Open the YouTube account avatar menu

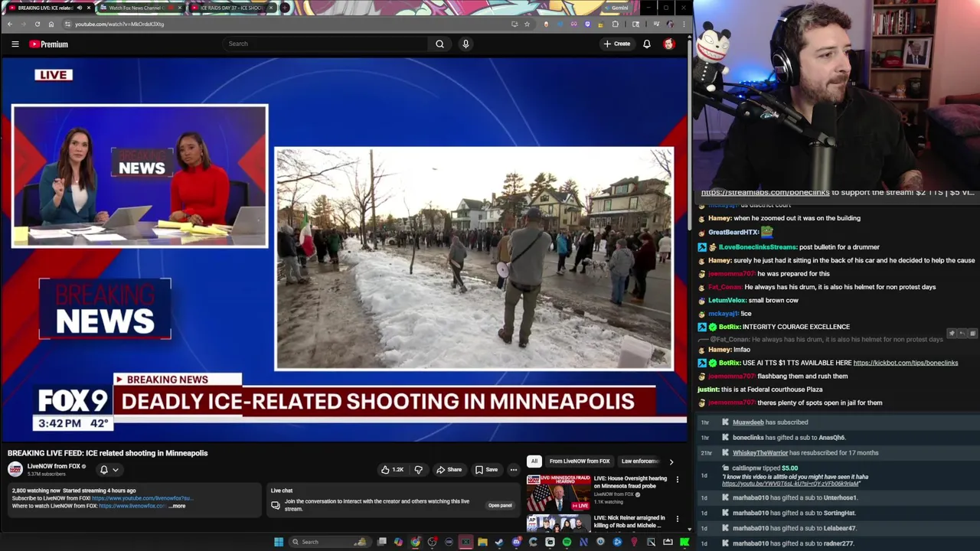668,44
